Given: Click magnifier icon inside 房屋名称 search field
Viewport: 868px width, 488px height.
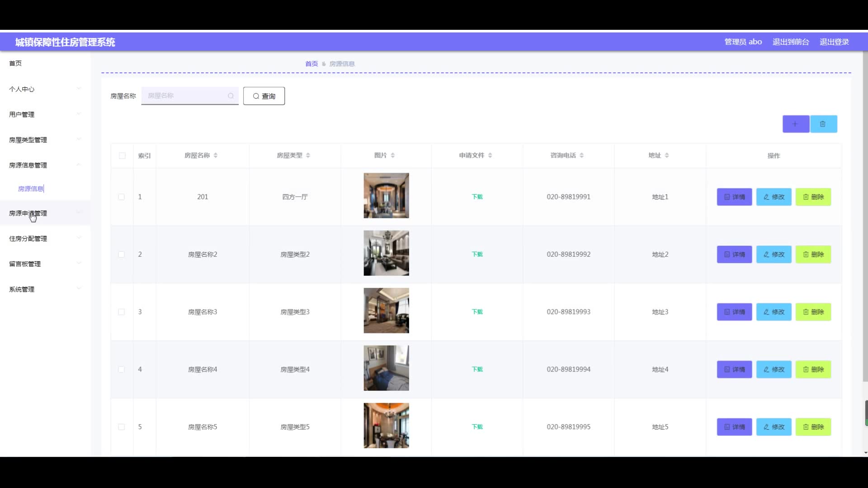Looking at the screenshot, I should pos(231,96).
